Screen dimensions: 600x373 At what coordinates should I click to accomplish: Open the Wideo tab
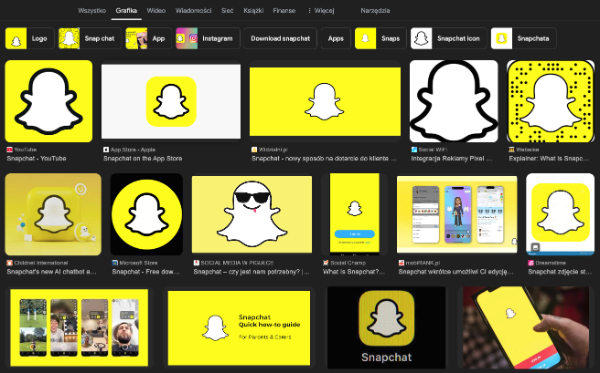click(x=156, y=11)
